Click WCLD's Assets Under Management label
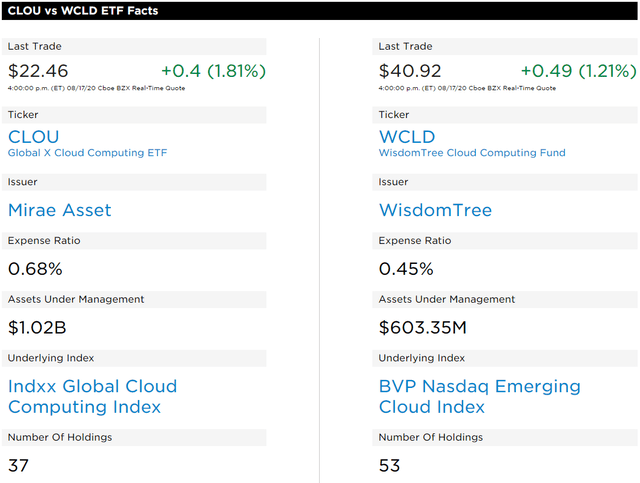Image resolution: width=640 pixels, height=483 pixels. pyautogui.click(x=447, y=299)
